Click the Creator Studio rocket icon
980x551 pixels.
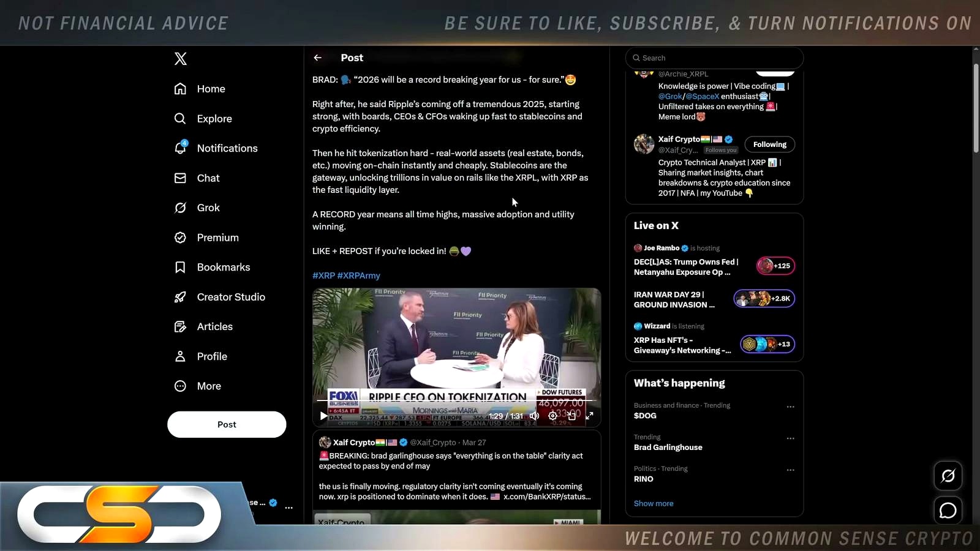click(180, 297)
